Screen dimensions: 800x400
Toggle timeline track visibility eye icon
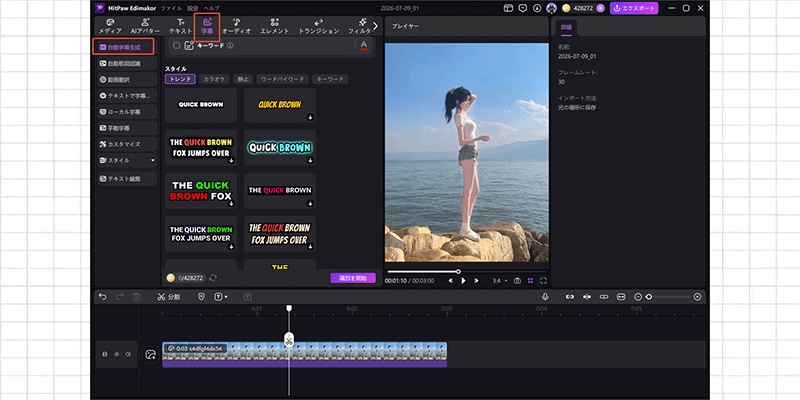(x=116, y=354)
